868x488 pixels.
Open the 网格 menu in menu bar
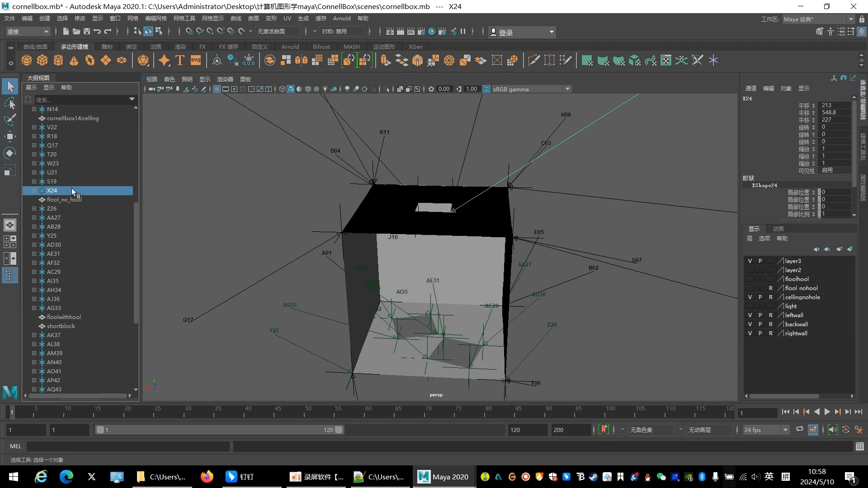pyautogui.click(x=132, y=19)
